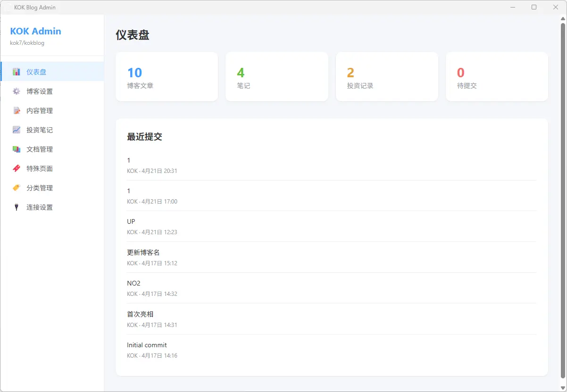
Task: Click the gear icon beside 博客设置
Action: point(17,91)
